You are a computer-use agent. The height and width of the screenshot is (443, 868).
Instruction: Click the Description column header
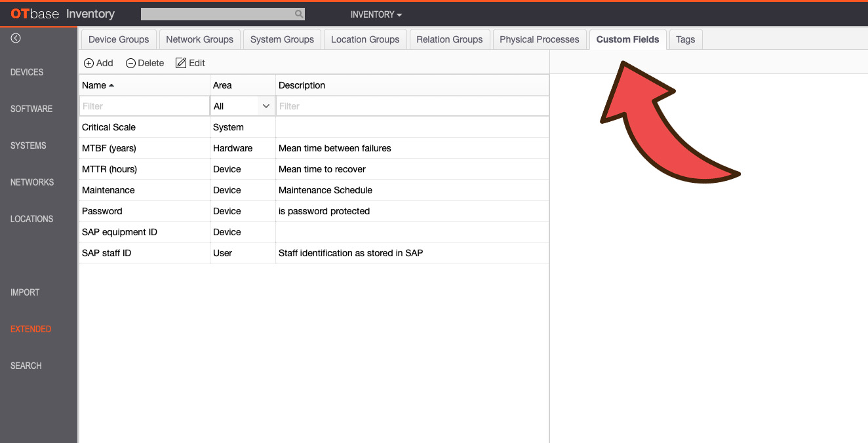tap(412, 85)
